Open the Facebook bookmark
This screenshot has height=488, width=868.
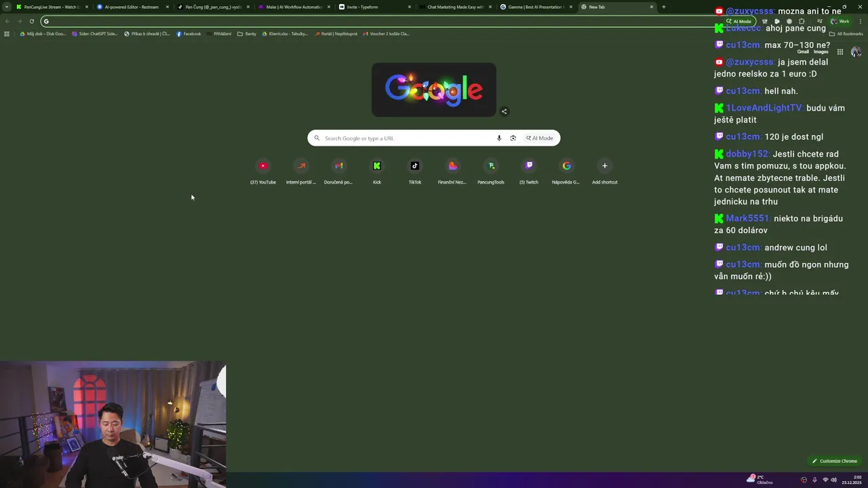coord(189,33)
